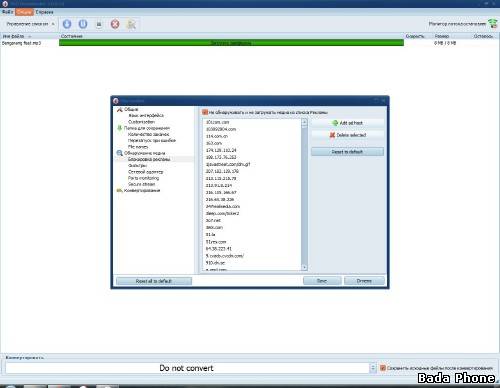Image resolution: width=500 pixels, height=388 pixels.
Task: Open the Do not convert dropdown
Action: (373, 368)
